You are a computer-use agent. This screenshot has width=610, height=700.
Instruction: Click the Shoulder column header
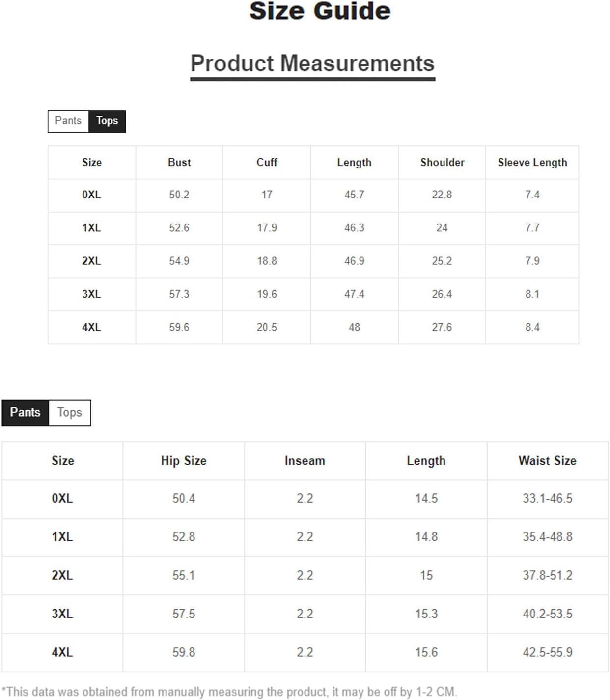[x=442, y=163]
